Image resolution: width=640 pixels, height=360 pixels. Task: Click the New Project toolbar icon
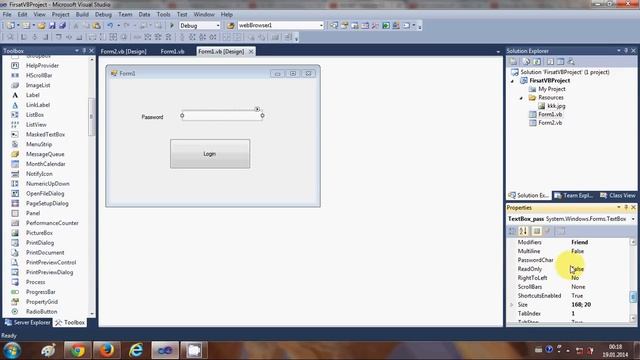[x=10, y=25]
